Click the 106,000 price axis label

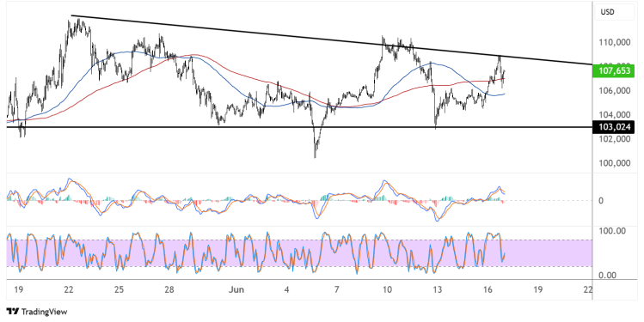pos(614,90)
